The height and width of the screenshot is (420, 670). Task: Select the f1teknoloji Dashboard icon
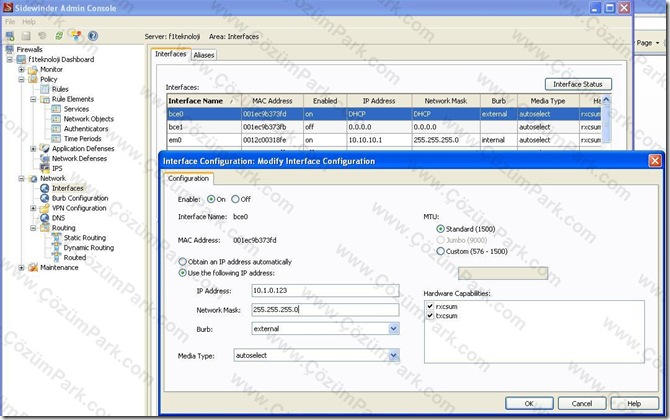(x=21, y=59)
